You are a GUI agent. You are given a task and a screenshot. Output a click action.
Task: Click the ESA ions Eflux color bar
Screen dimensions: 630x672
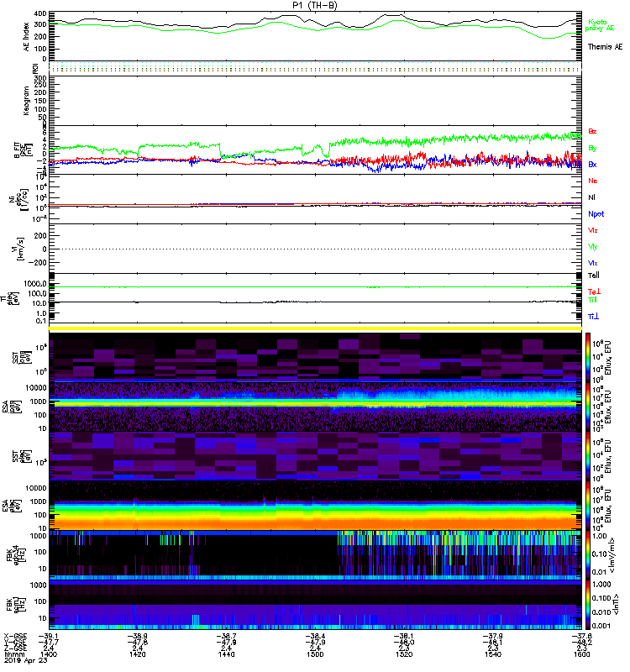point(587,407)
